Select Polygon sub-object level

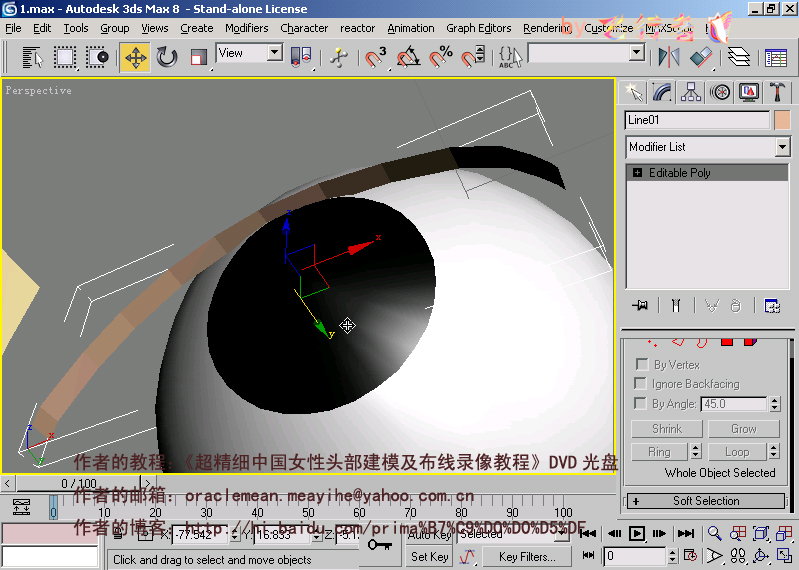727,342
